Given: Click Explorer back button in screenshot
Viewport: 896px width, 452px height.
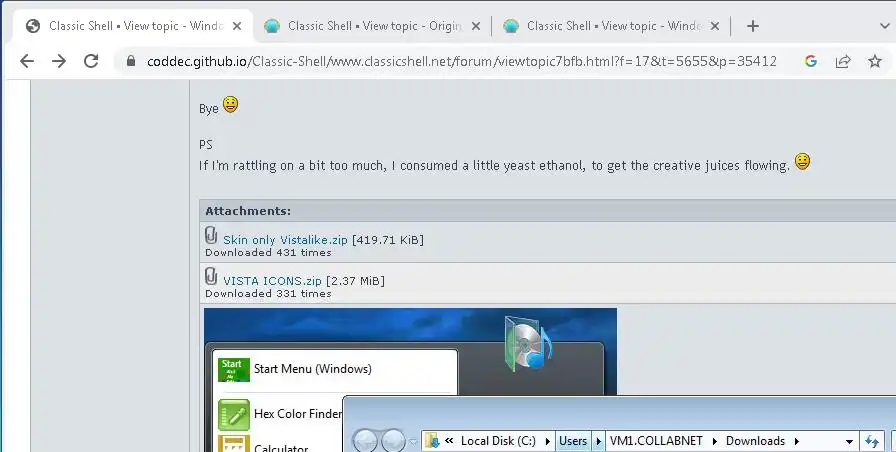Looking at the screenshot, I should (x=365, y=441).
